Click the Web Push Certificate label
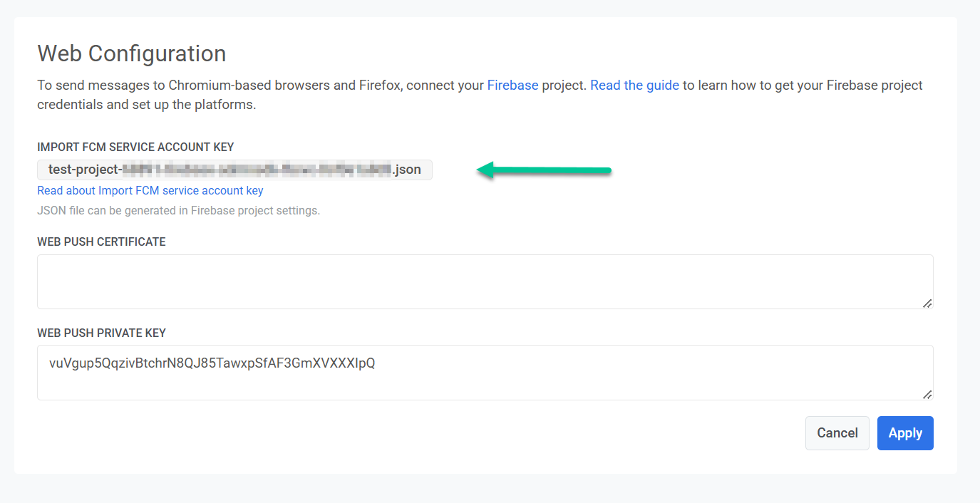980x503 pixels. point(101,242)
